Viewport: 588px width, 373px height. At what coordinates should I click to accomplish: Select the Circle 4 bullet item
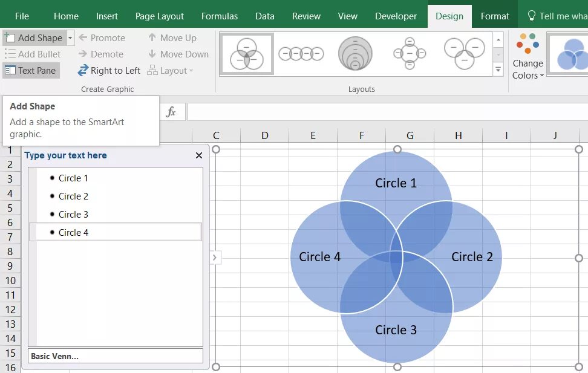(73, 232)
